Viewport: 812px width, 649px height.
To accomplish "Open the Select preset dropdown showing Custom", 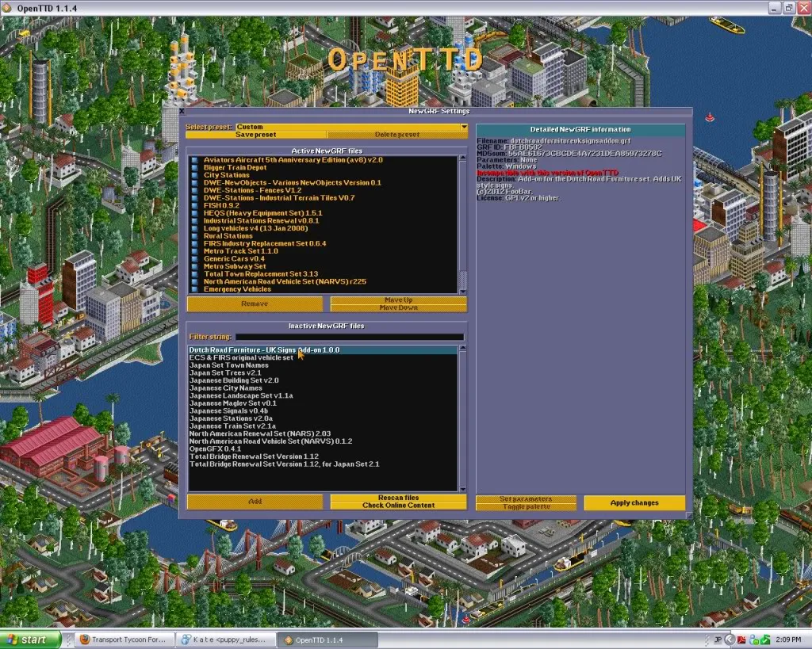I will point(351,127).
